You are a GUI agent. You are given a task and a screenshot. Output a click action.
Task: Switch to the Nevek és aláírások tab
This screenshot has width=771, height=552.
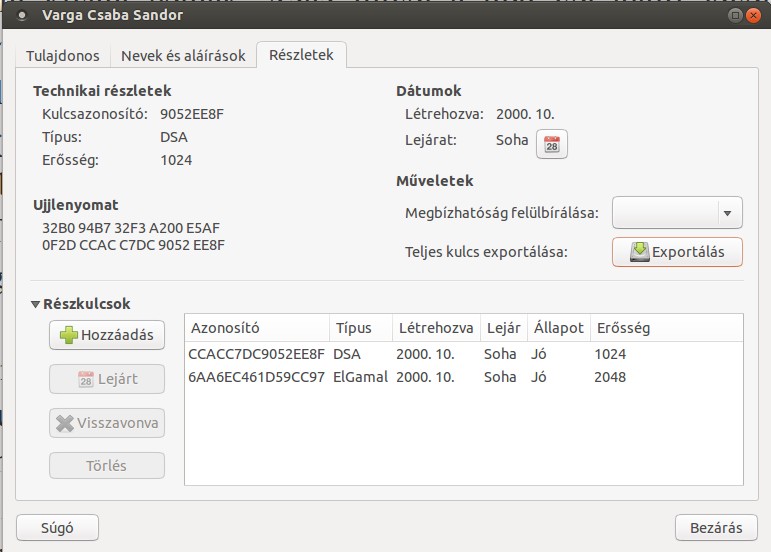[x=183, y=56]
